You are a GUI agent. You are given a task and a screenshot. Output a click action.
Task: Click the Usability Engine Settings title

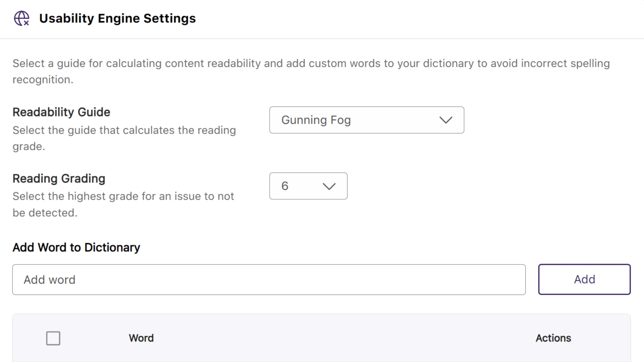click(x=118, y=19)
